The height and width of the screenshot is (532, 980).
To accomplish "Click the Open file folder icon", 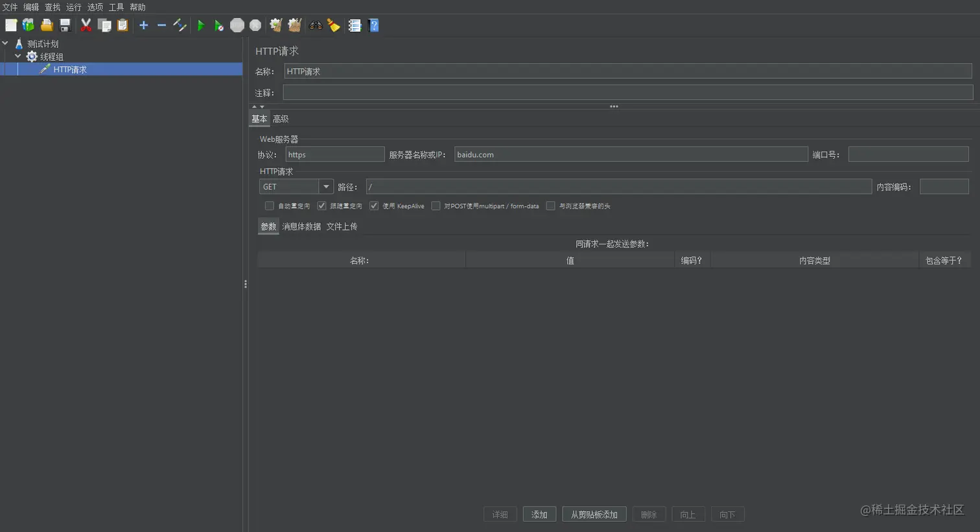I will tap(47, 25).
